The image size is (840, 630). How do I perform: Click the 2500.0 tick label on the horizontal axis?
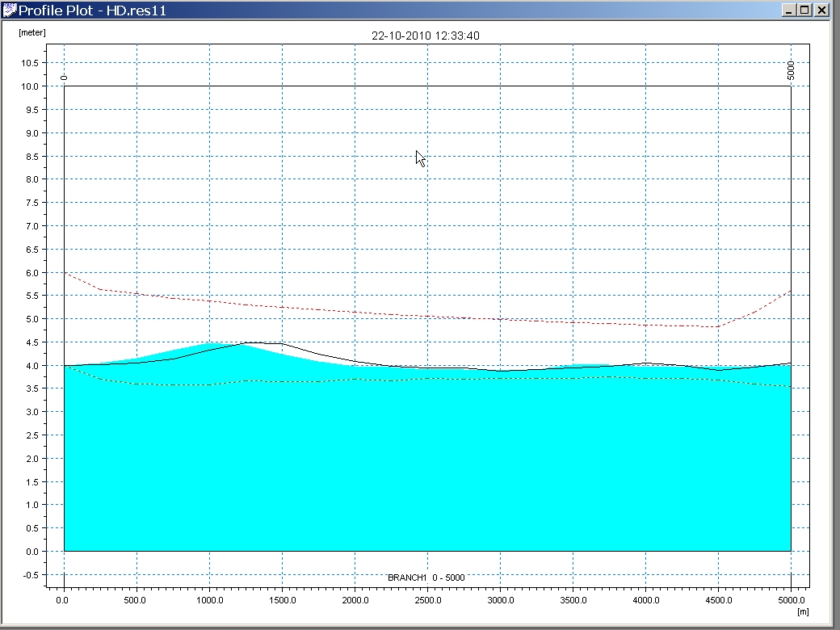point(427,601)
